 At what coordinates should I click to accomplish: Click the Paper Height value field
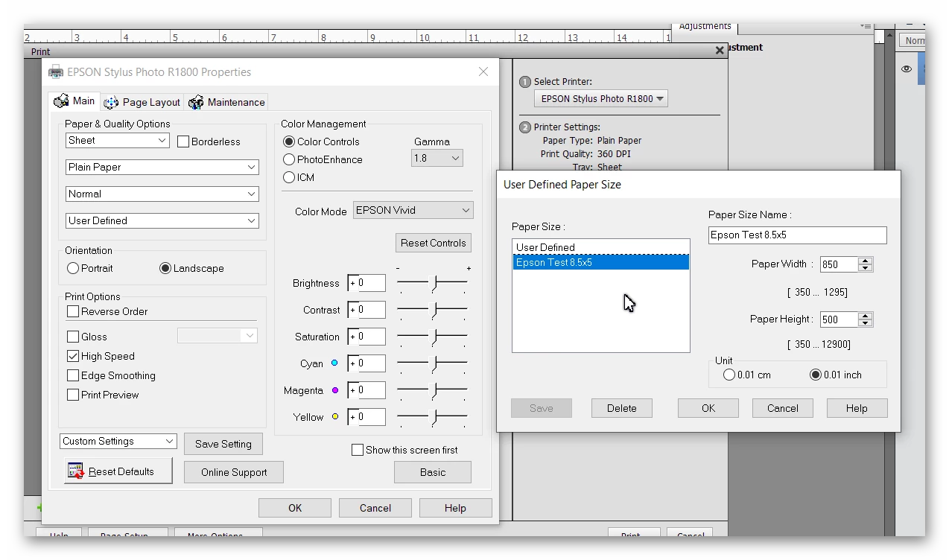coord(839,319)
